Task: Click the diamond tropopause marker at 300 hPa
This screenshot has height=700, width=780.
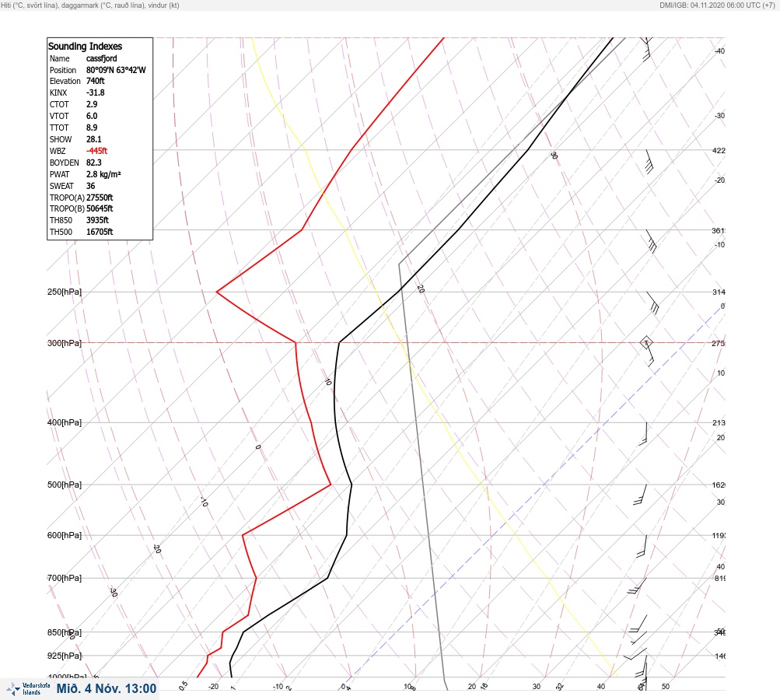Action: [x=646, y=342]
